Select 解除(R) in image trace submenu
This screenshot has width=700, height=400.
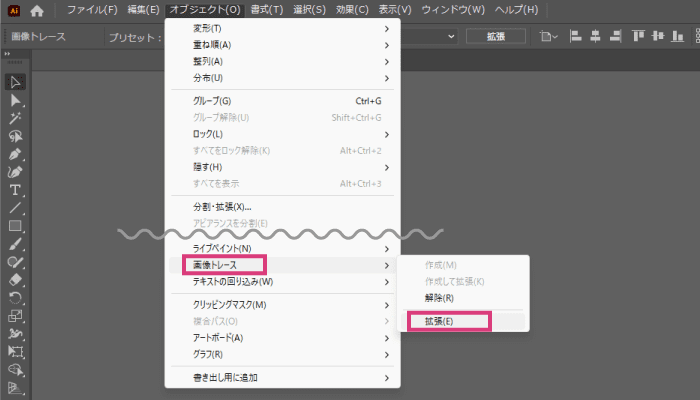(x=438, y=298)
